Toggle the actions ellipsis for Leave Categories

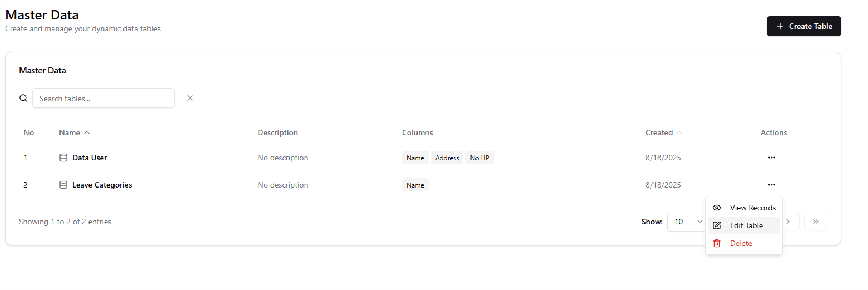pyautogui.click(x=771, y=185)
